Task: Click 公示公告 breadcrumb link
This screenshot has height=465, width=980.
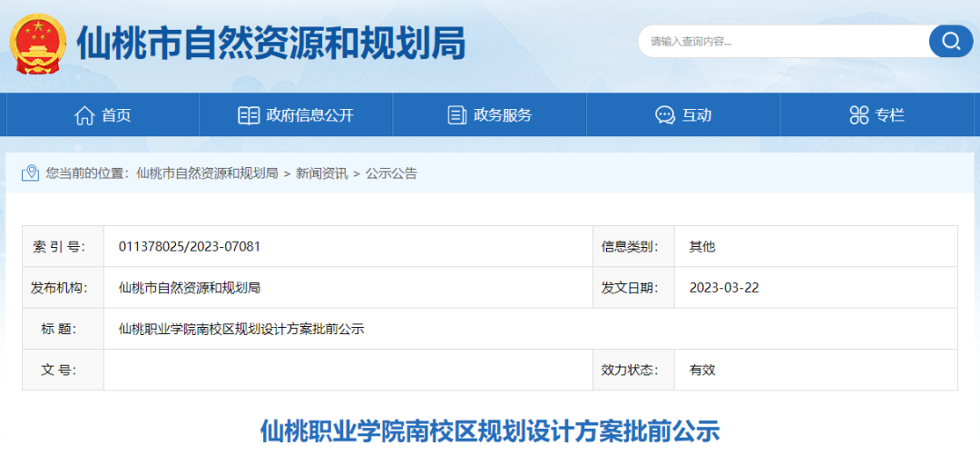Action: click(x=391, y=173)
